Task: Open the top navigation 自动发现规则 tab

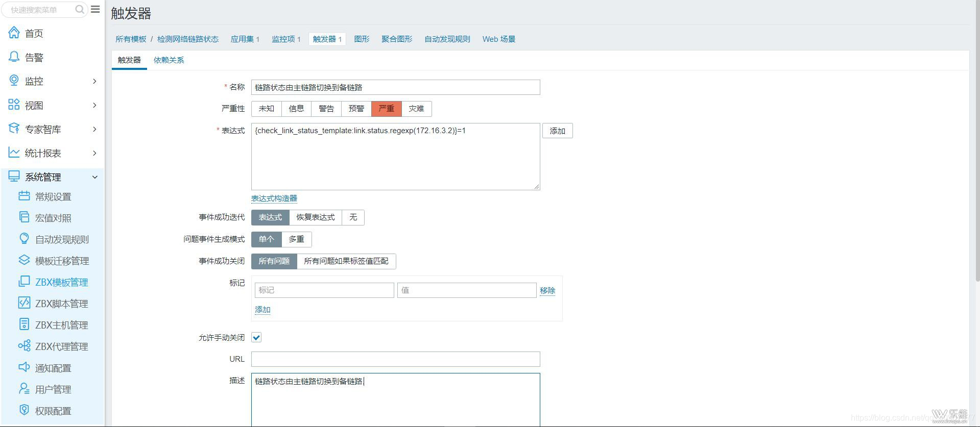Action: [x=447, y=39]
